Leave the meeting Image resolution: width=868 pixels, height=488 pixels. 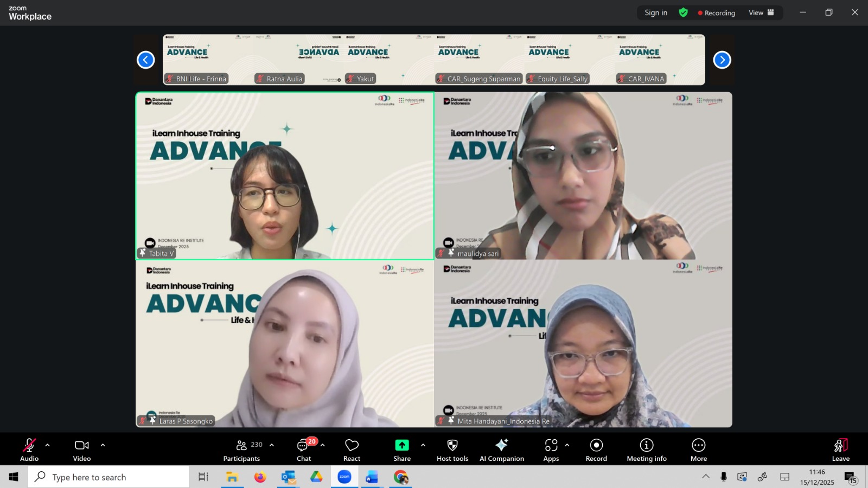[x=840, y=450]
